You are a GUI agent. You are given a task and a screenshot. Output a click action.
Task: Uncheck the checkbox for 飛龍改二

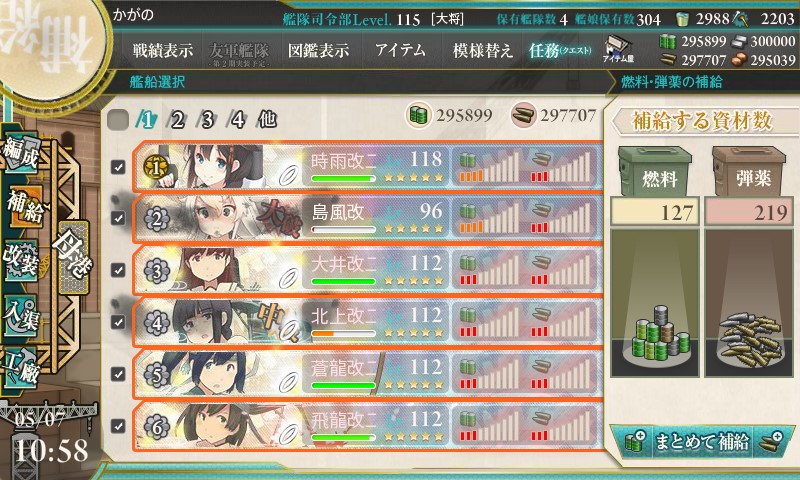click(x=118, y=425)
